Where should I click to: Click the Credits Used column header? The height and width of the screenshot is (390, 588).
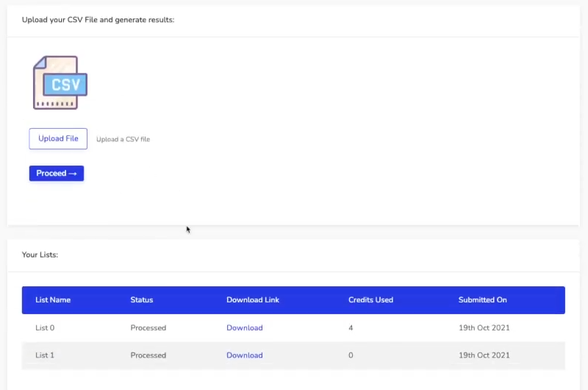371,300
